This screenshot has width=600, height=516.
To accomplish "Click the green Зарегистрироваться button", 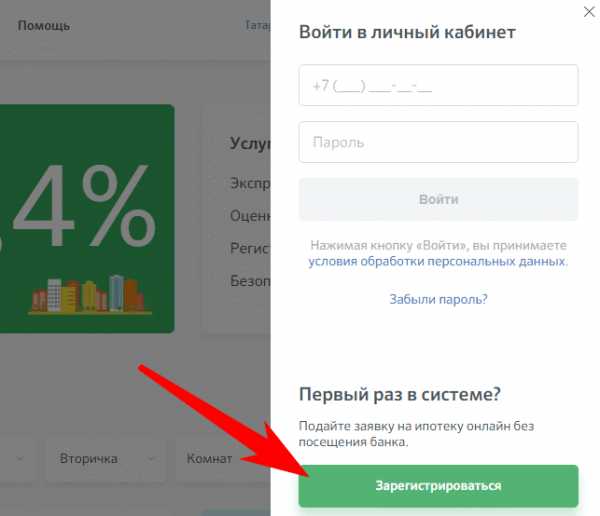I will (x=438, y=486).
